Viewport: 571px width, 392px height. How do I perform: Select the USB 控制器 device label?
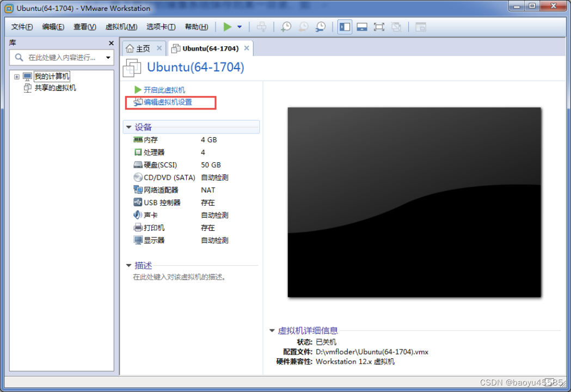pyautogui.click(x=162, y=203)
